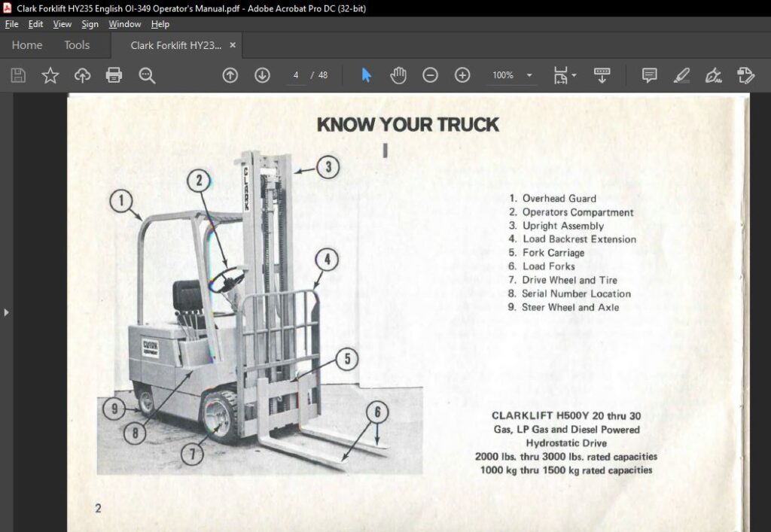Click the total pages count 48

[322, 75]
